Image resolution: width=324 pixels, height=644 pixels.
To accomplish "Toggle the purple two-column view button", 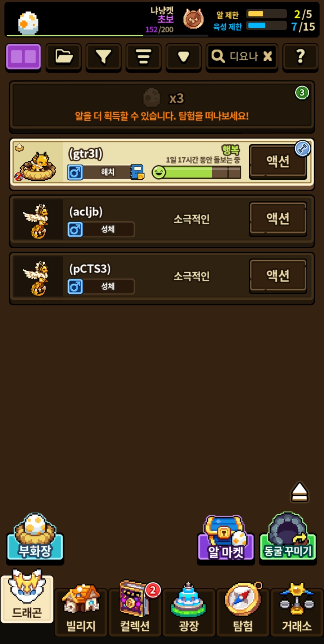I will coord(23,57).
